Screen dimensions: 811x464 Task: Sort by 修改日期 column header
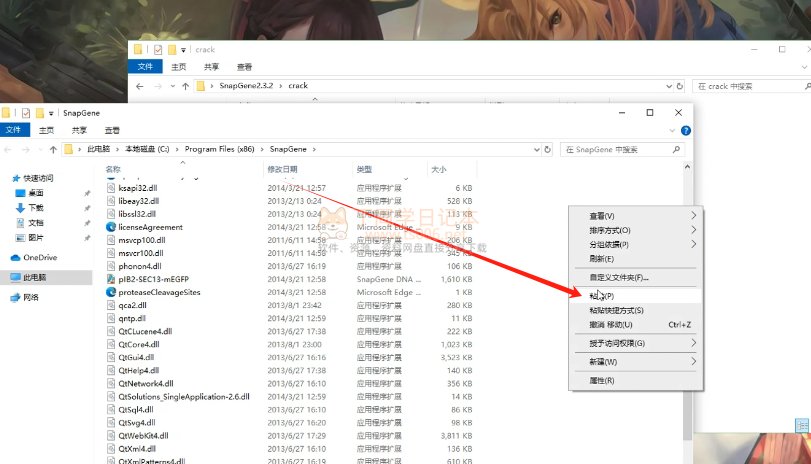[x=282, y=169]
